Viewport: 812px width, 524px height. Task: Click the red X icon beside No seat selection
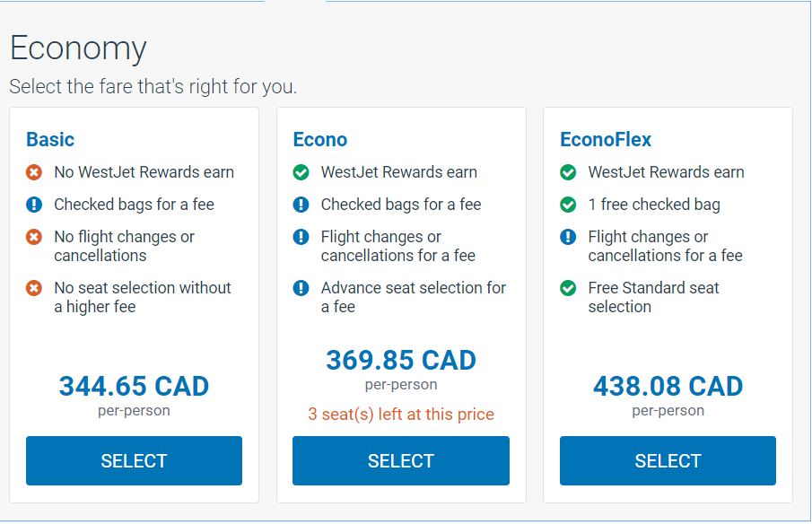point(34,288)
